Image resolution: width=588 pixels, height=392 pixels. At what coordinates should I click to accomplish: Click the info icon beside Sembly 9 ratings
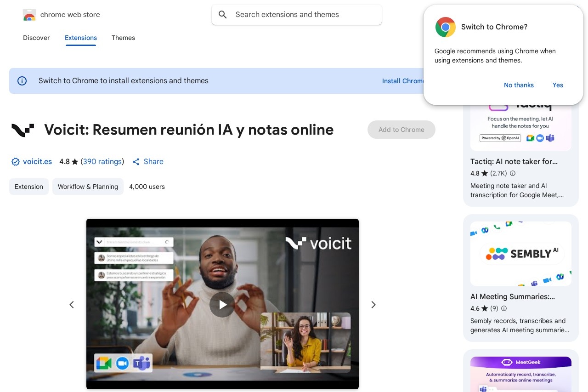(504, 309)
